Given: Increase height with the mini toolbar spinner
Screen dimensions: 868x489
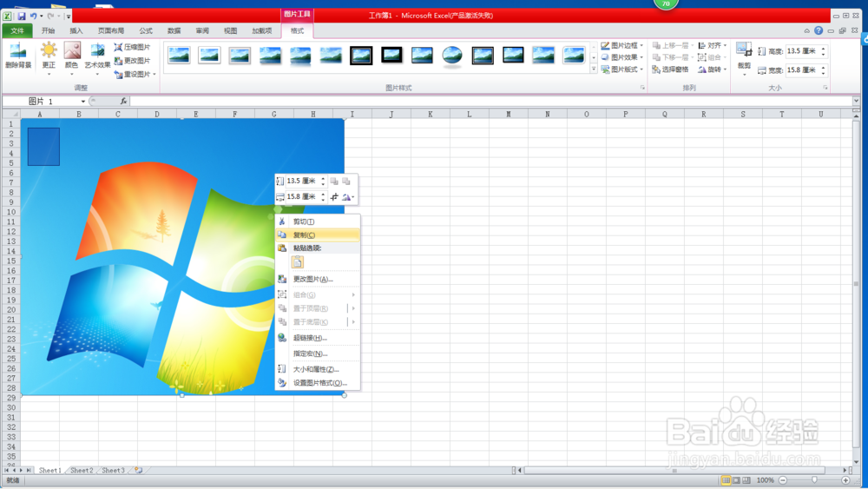Looking at the screenshot, I should pos(323,178).
